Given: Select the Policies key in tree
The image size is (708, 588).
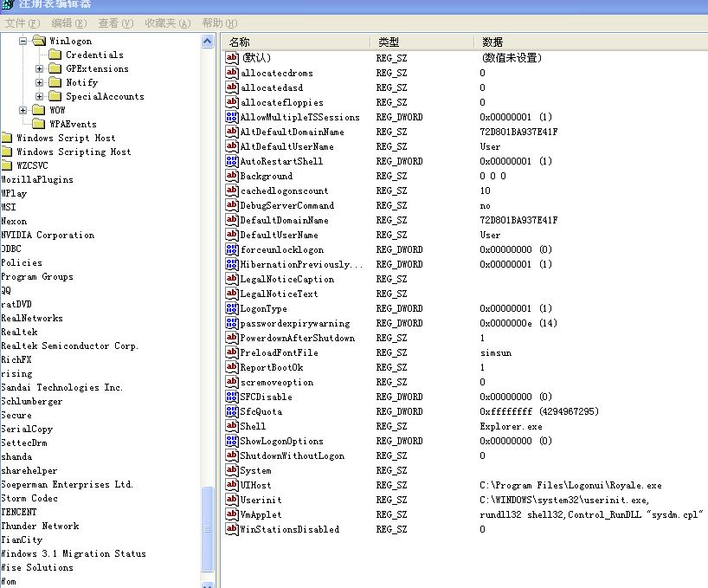Looking at the screenshot, I should [22, 262].
